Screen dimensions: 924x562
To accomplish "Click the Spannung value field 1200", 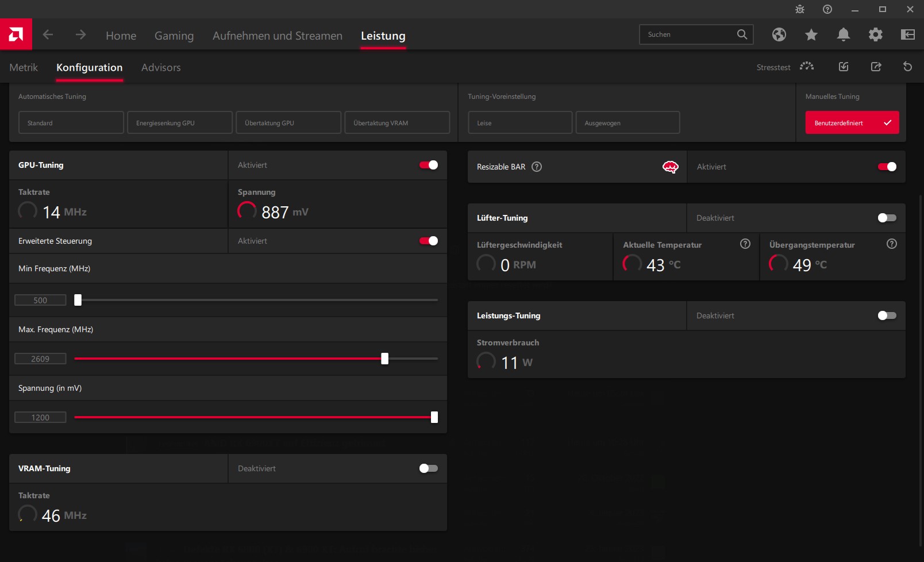I will (40, 417).
